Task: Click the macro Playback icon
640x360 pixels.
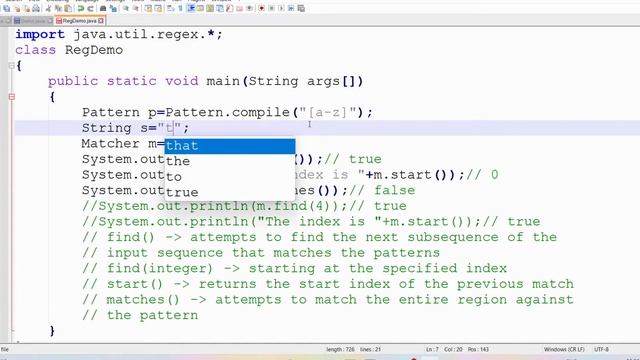Action: coord(281,9)
